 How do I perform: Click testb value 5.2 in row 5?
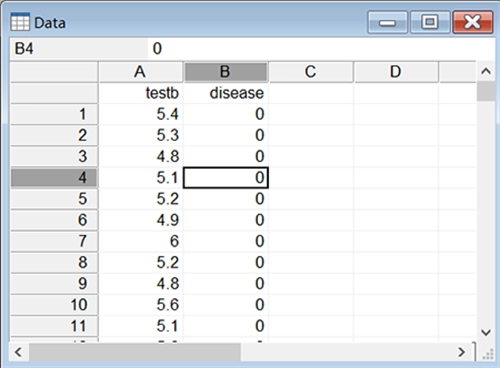point(141,199)
